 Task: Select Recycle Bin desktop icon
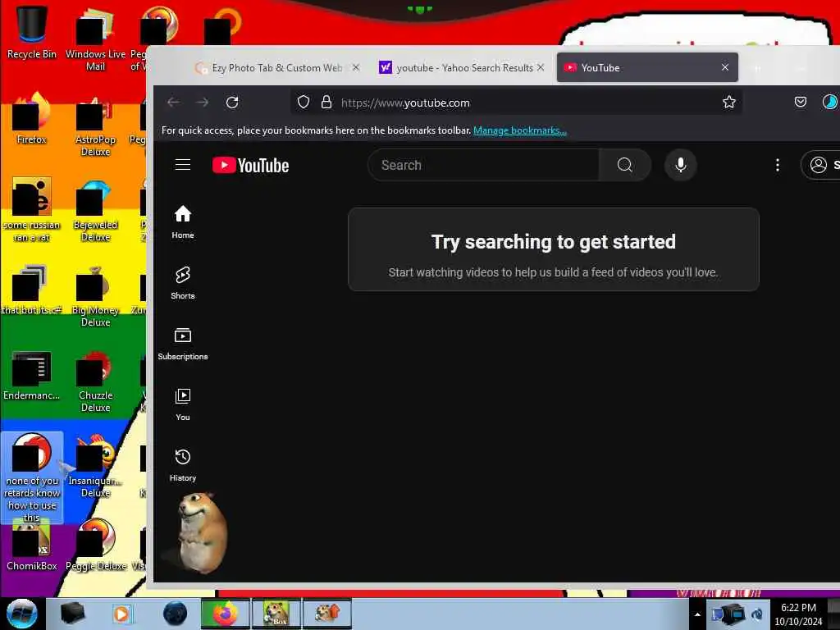32,33
